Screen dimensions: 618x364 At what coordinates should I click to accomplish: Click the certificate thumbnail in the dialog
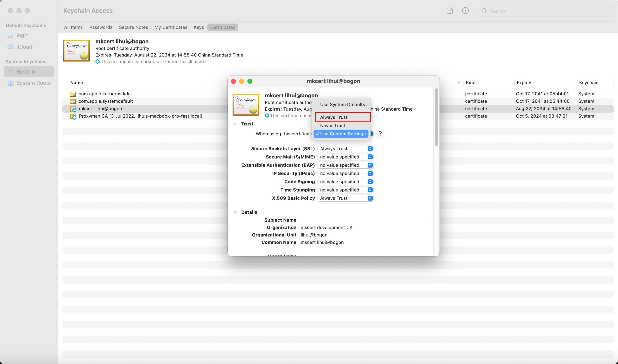click(246, 104)
